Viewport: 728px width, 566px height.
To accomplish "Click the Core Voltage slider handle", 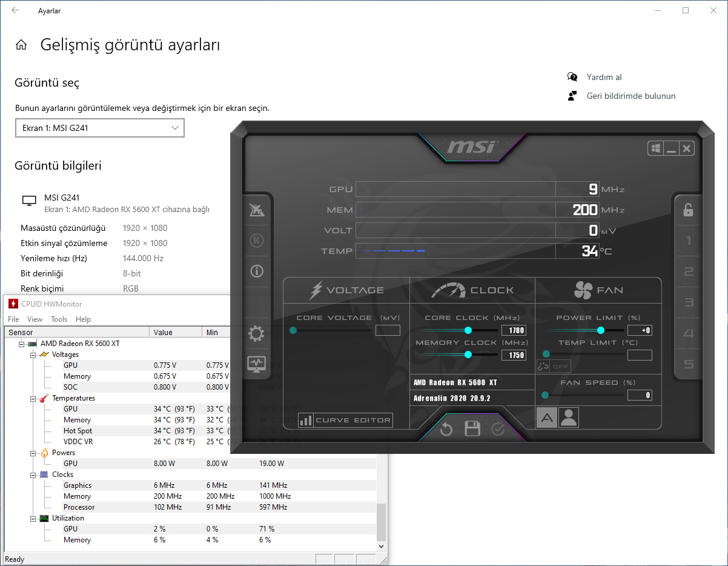I will point(293,330).
